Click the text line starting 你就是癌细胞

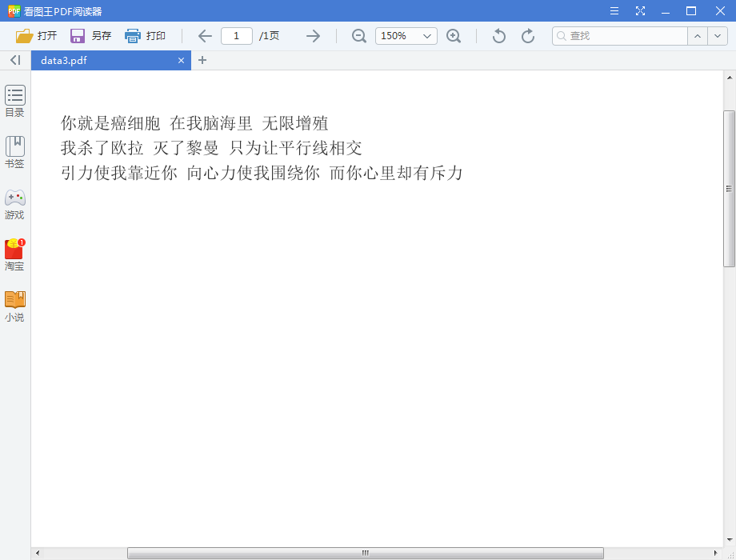tap(194, 123)
